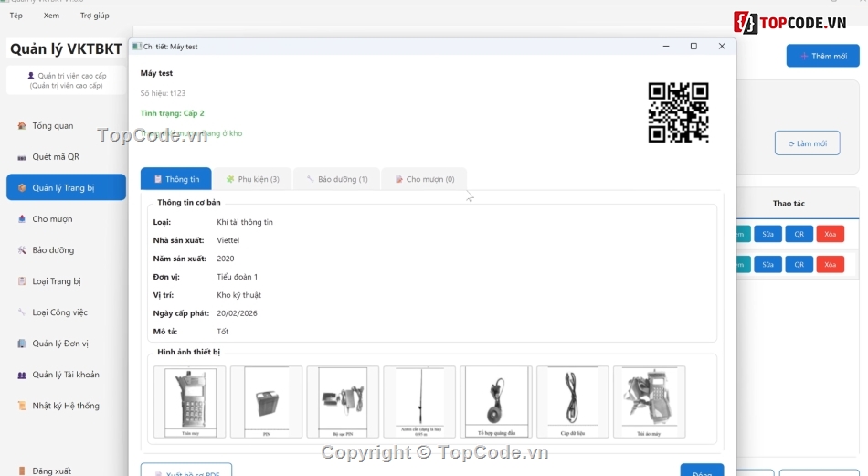Open the Tệp menu
The height and width of the screenshot is (476, 868).
pos(16,16)
